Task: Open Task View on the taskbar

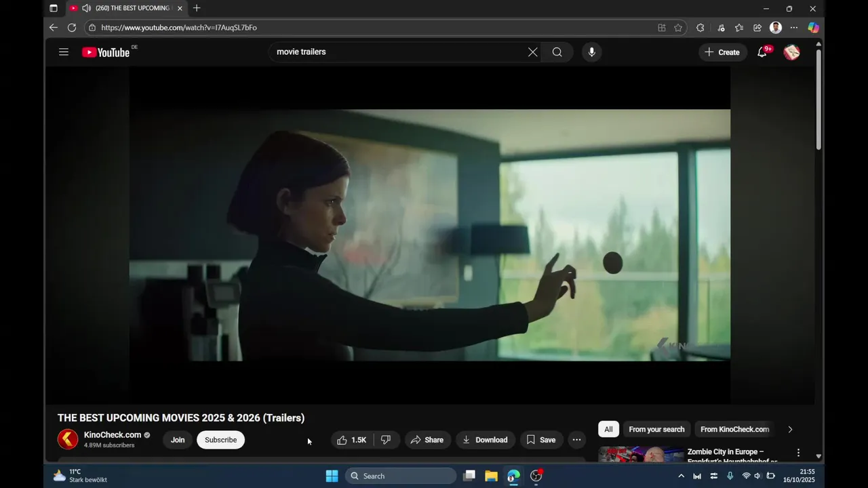Action: coord(469,476)
